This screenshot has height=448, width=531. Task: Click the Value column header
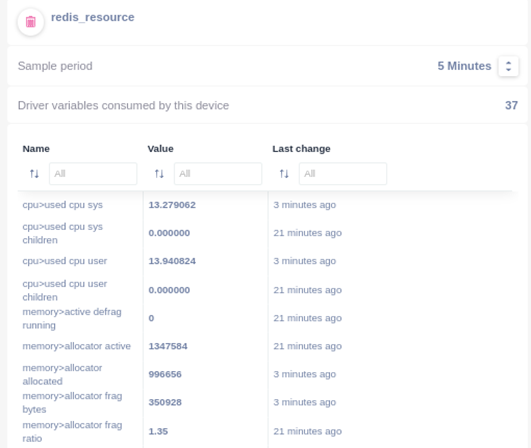(x=160, y=149)
